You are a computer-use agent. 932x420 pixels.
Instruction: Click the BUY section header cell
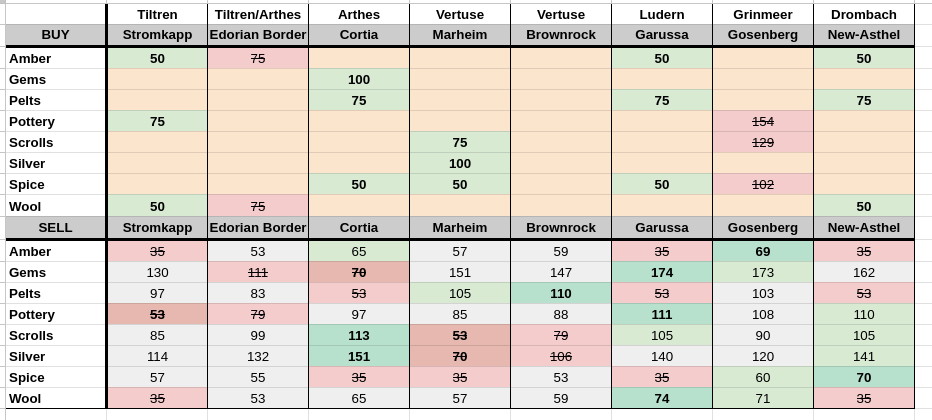(55, 35)
